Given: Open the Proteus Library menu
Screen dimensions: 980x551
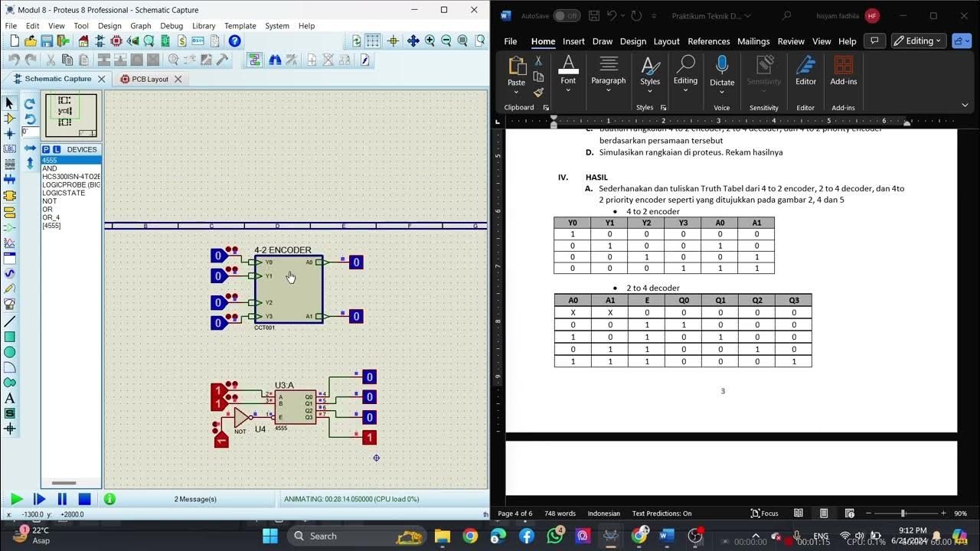Looking at the screenshot, I should coord(204,25).
